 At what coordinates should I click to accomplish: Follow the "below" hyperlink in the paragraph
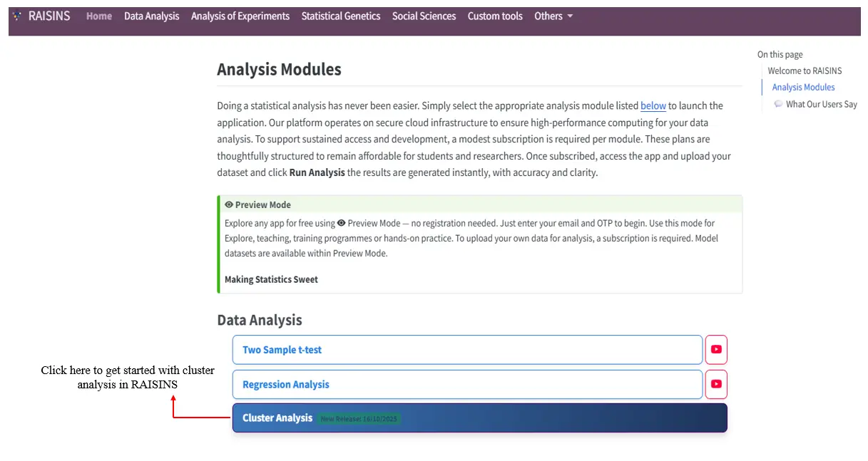point(653,105)
